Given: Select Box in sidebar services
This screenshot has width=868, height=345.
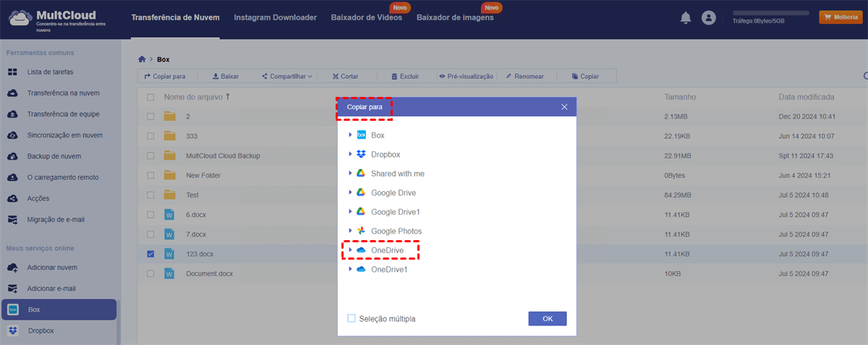Looking at the screenshot, I should click(59, 310).
